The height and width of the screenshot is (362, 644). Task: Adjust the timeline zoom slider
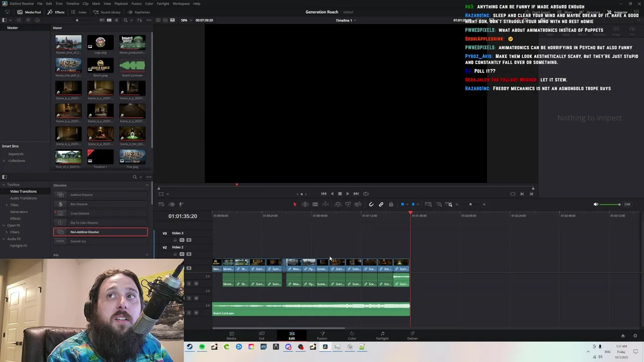pos(470,205)
